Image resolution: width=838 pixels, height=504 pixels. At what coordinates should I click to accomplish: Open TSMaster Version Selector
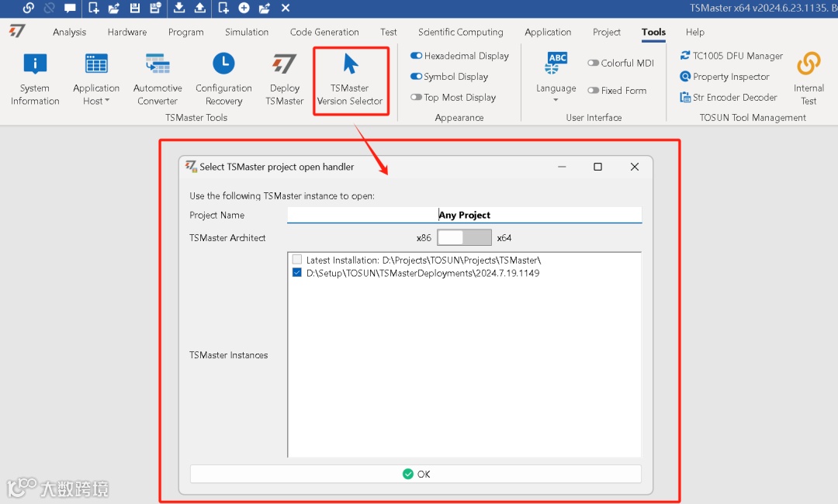[350, 80]
